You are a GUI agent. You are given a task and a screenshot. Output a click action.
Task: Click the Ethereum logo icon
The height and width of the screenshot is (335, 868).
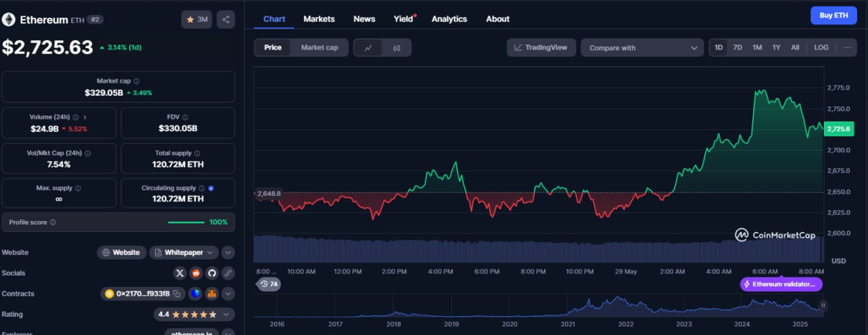9,20
